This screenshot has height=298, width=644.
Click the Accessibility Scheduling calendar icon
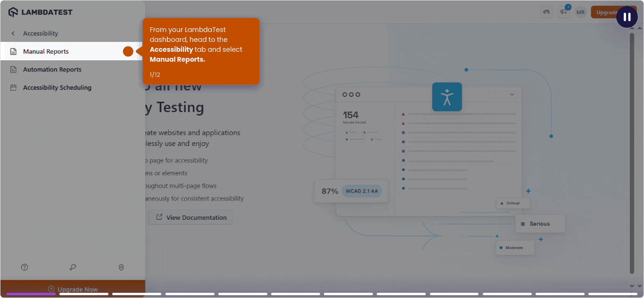(x=13, y=88)
